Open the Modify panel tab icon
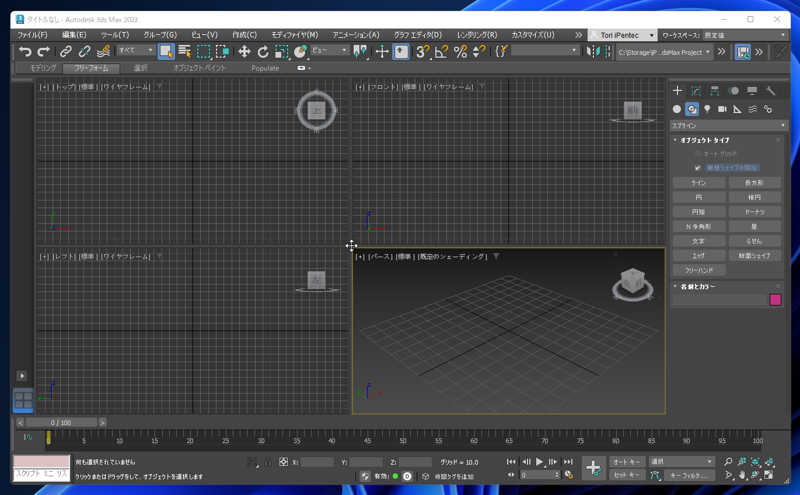 [696, 91]
